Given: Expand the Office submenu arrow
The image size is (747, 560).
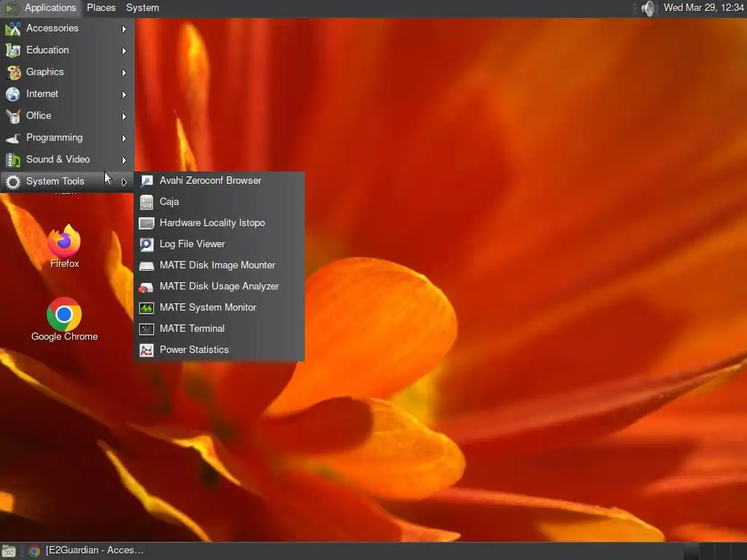Looking at the screenshot, I should coord(124,117).
